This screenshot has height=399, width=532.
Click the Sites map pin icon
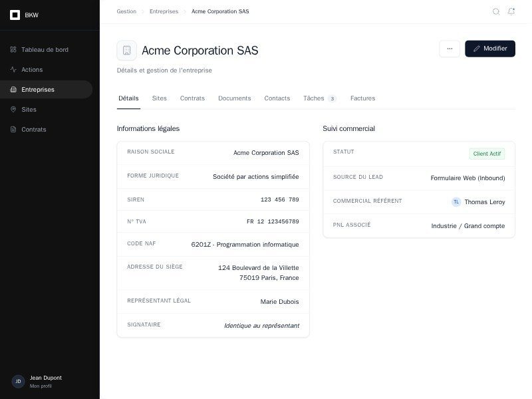(13, 110)
